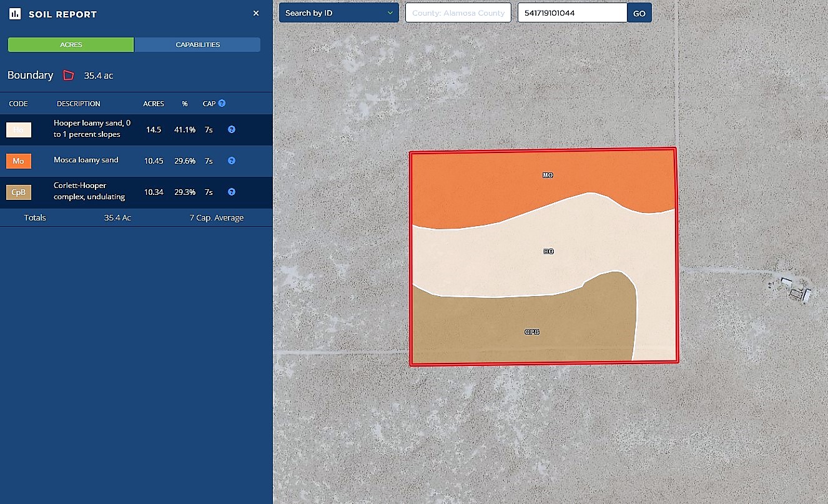The height and width of the screenshot is (504, 828).
Task: Select the tan CpB color swatch
Action: [x=19, y=192]
